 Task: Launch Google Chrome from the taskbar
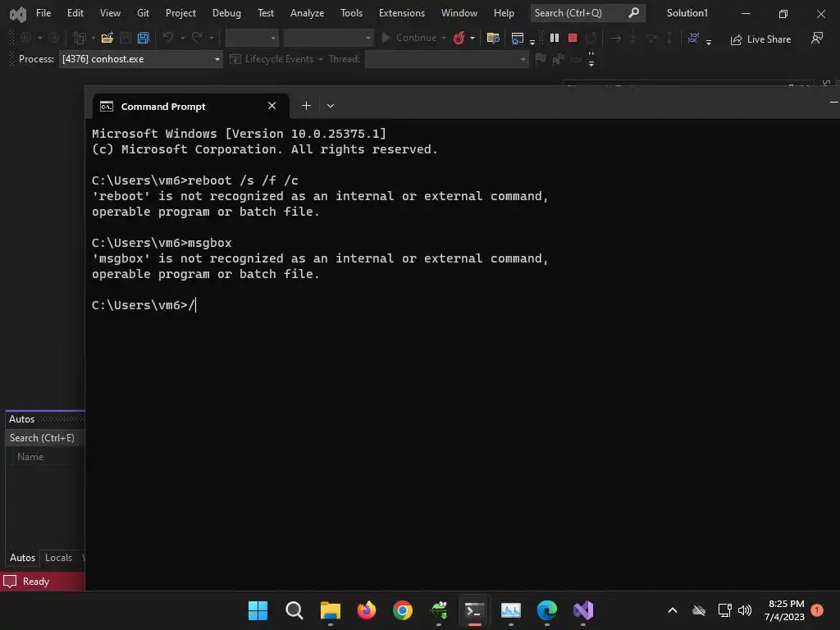[x=402, y=610]
